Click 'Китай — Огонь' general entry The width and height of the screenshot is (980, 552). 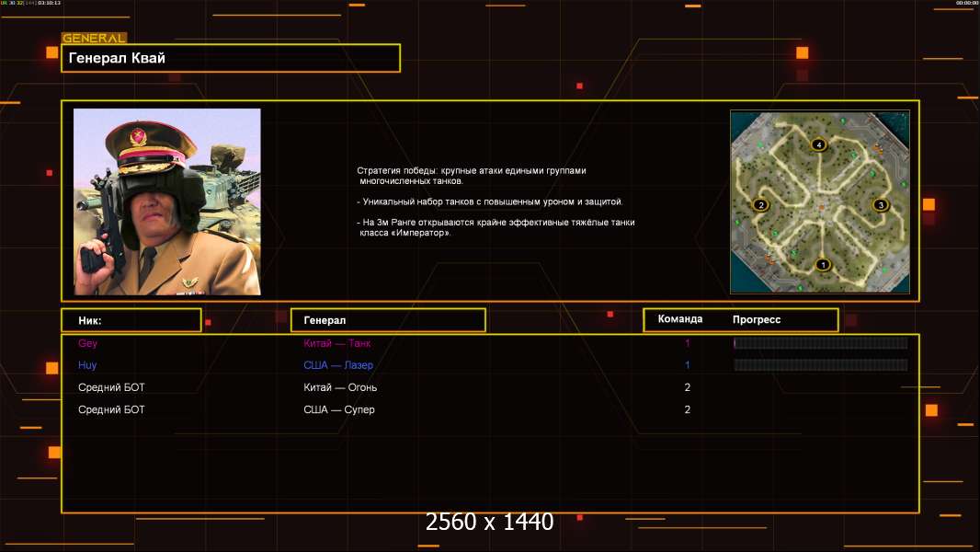click(x=340, y=387)
